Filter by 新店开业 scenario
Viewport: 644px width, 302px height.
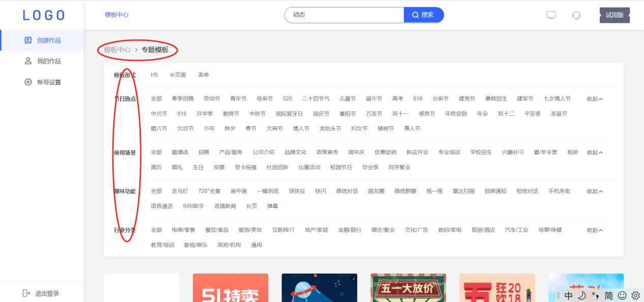tap(417, 152)
